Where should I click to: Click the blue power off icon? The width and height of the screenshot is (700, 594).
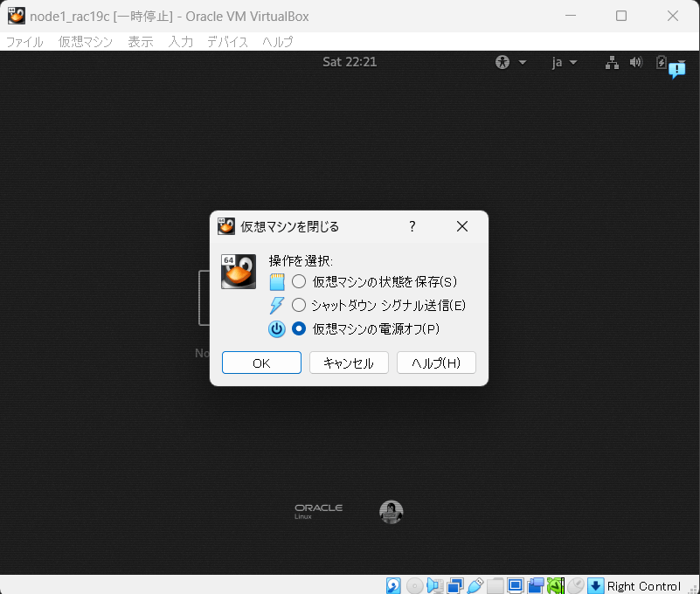coord(277,329)
